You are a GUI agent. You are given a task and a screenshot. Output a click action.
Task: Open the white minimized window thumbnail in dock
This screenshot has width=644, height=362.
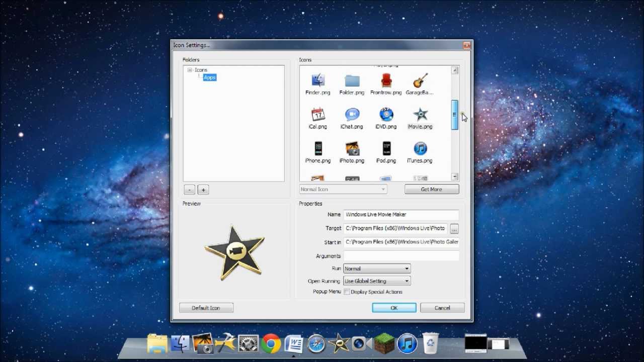pyautogui.click(x=499, y=344)
